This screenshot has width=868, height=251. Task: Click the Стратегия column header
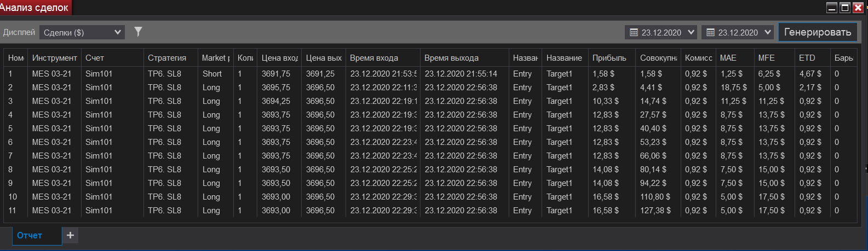(167, 58)
